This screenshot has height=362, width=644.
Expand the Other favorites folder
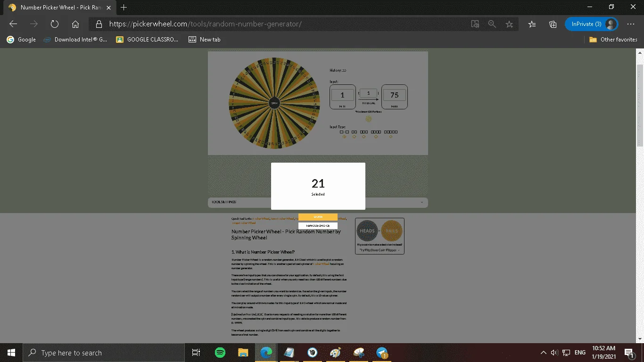(x=613, y=40)
